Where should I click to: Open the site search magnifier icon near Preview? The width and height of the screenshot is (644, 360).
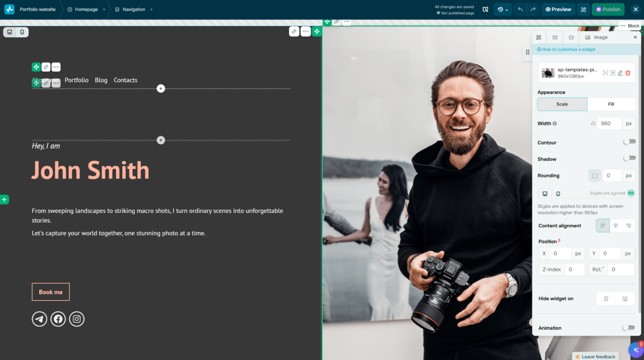(x=486, y=9)
